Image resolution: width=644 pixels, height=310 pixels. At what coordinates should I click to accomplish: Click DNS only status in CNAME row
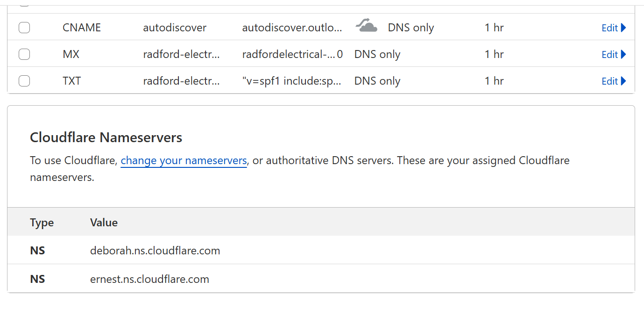tap(411, 28)
